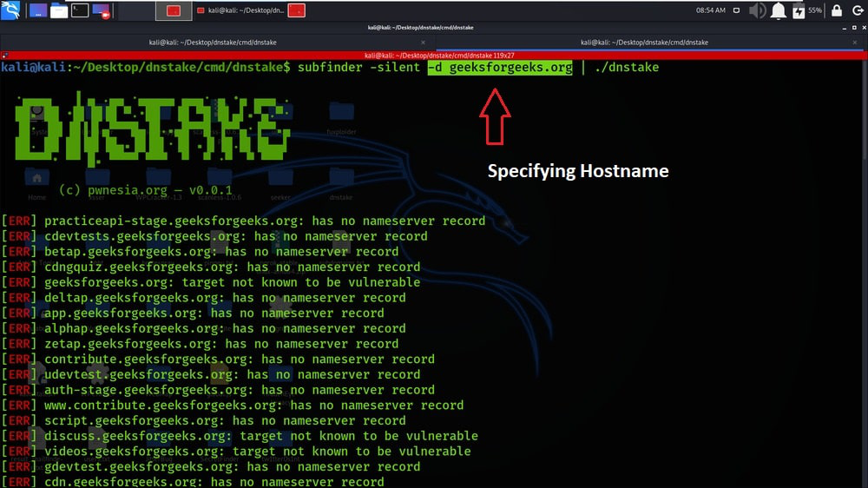Click script.geeksforgeeks.org output line
868x488 pixels.
coord(204,421)
